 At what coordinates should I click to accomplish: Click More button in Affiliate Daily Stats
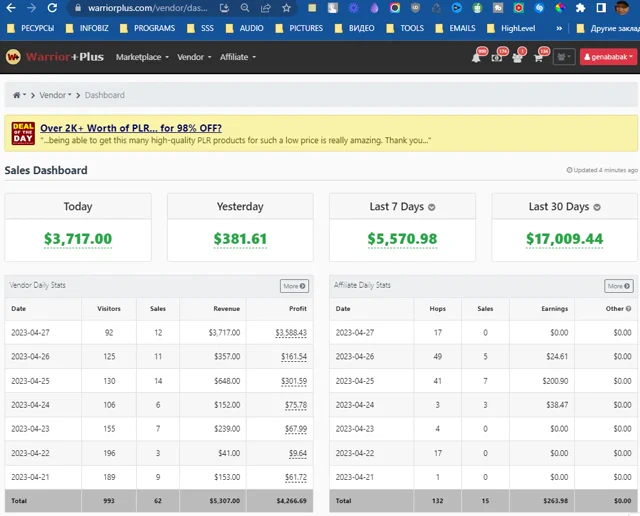coord(618,286)
